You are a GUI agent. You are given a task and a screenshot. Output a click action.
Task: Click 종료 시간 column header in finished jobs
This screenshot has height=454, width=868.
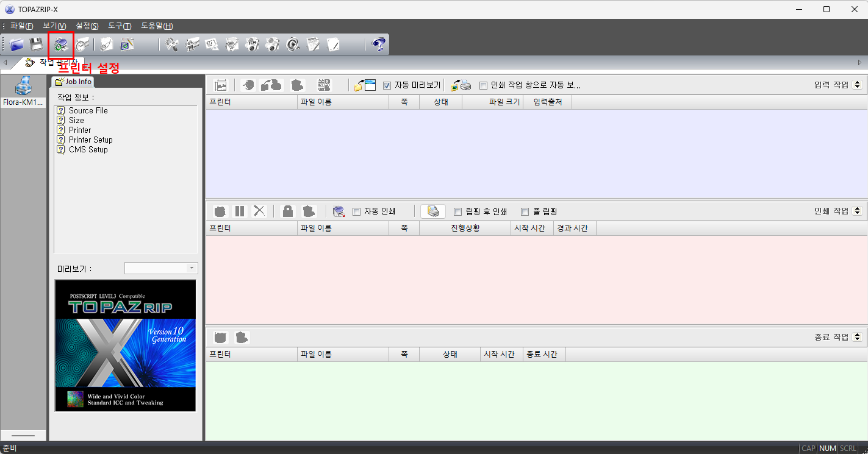pos(544,354)
